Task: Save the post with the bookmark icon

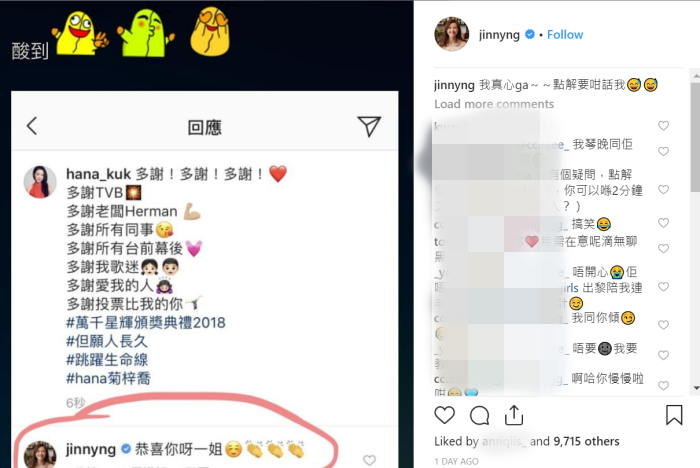Action: 674,415
